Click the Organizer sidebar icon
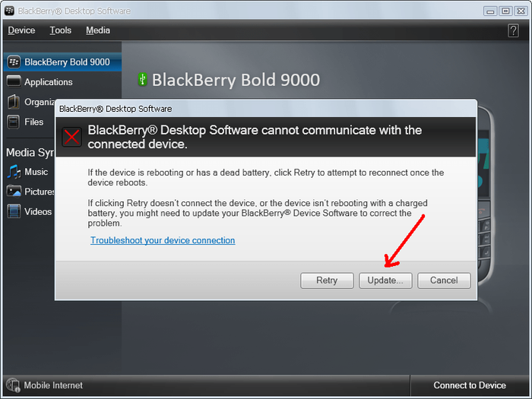The width and height of the screenshot is (532, 399). pyautogui.click(x=14, y=102)
